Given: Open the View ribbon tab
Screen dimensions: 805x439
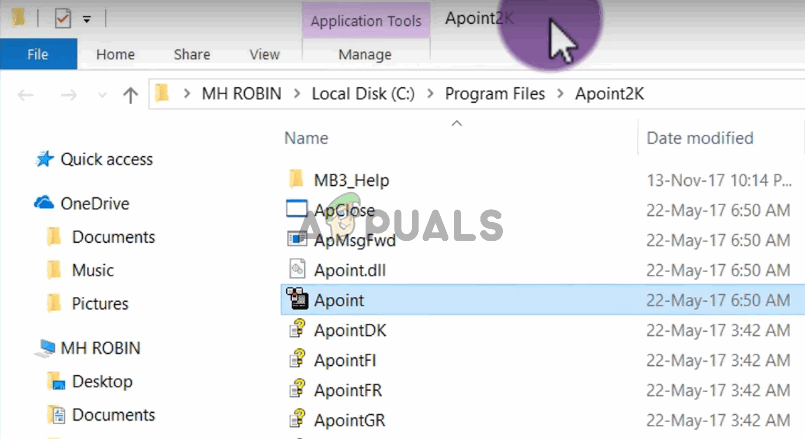Looking at the screenshot, I should tap(264, 54).
